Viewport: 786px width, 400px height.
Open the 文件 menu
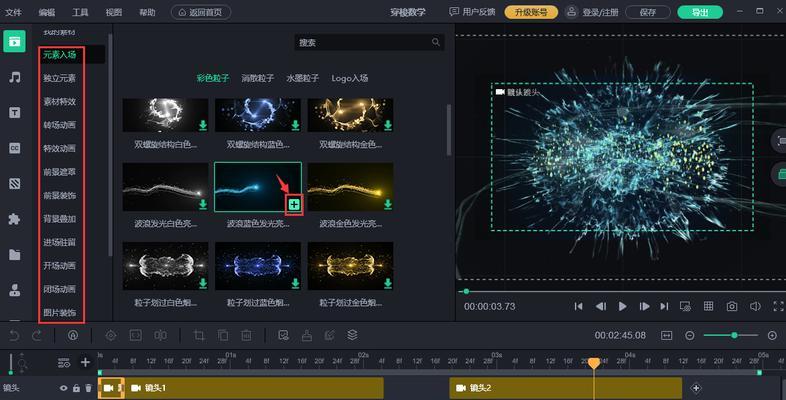click(x=13, y=12)
